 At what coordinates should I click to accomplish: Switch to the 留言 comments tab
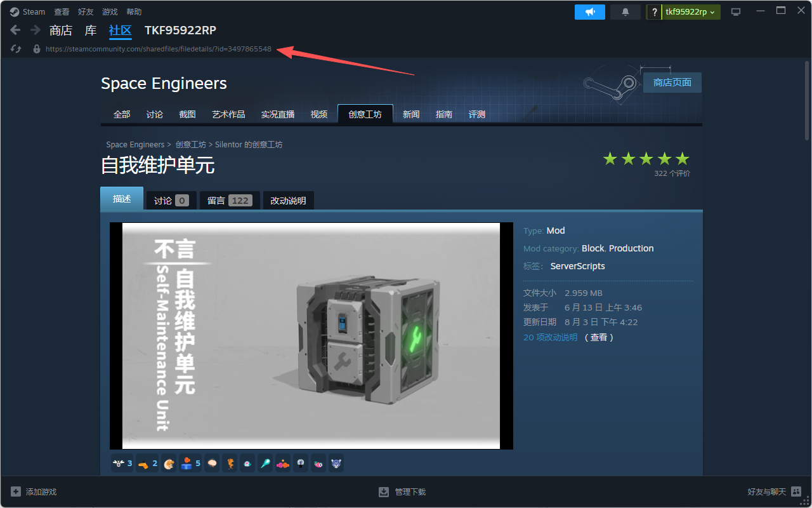click(228, 201)
